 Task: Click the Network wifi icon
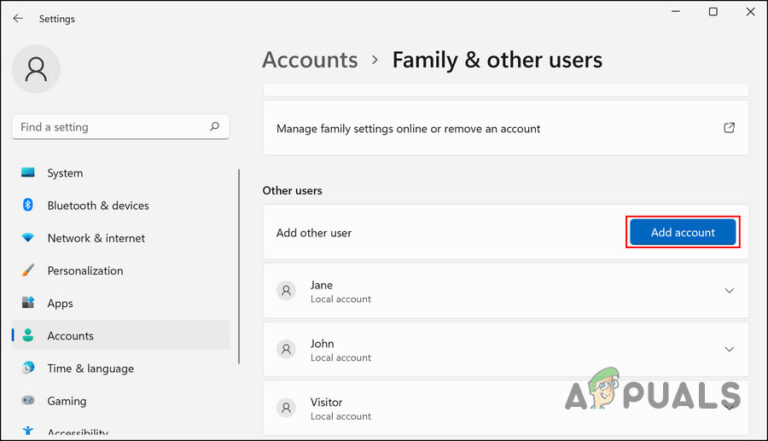click(x=28, y=238)
